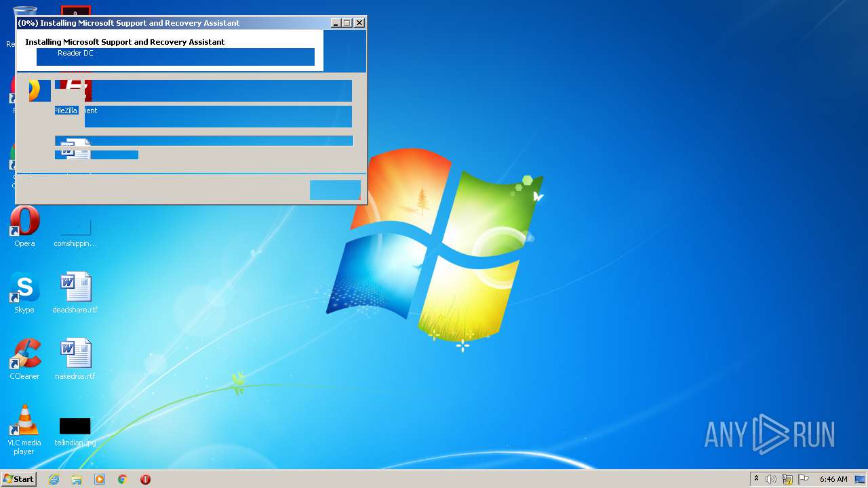Maximize the Support and Recovery Assistant installer
Screen dimensions: 868x488
347,23
